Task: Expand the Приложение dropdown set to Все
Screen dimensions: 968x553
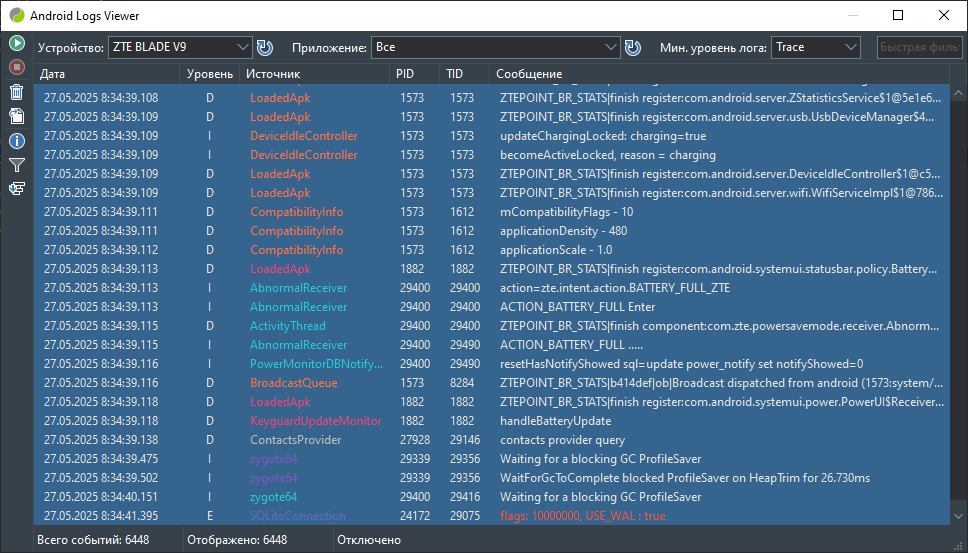Action: [x=495, y=47]
